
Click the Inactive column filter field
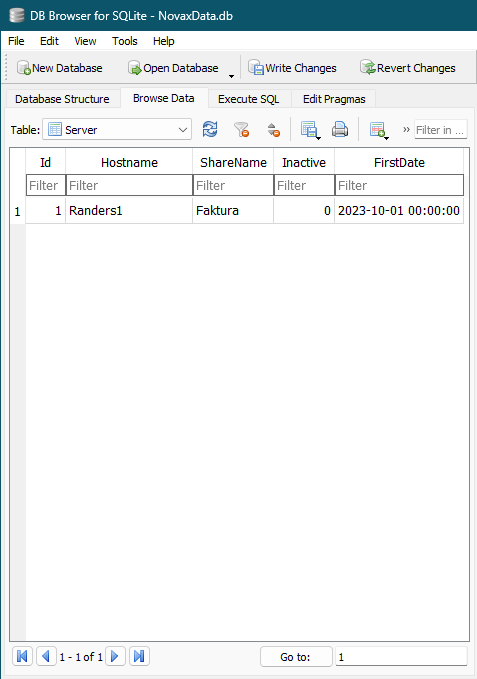coord(304,185)
